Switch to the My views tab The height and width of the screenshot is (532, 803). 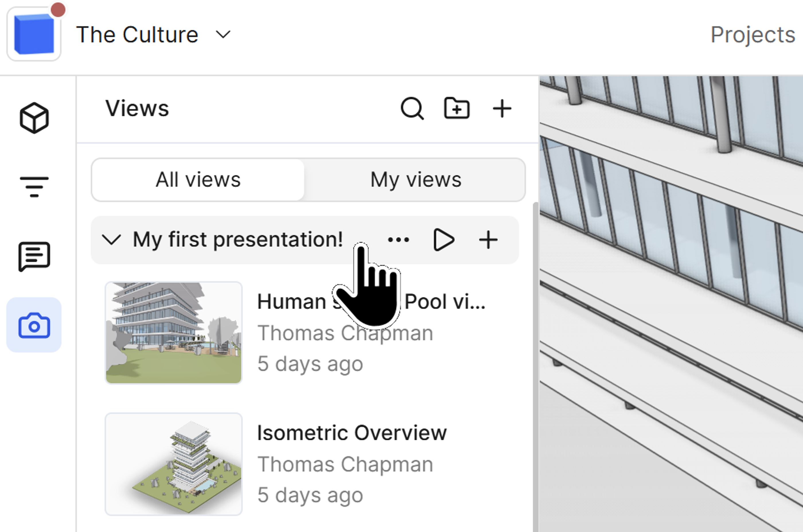tap(416, 180)
